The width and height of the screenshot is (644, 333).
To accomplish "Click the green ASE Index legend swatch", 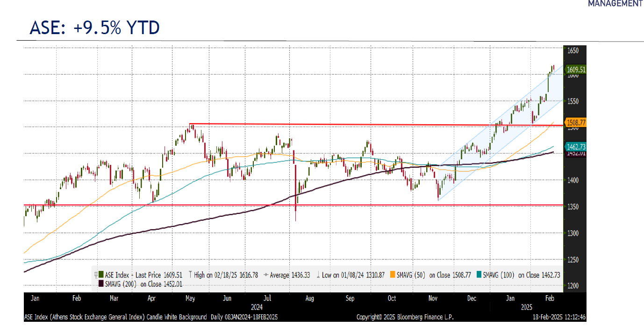I will click(x=101, y=275).
